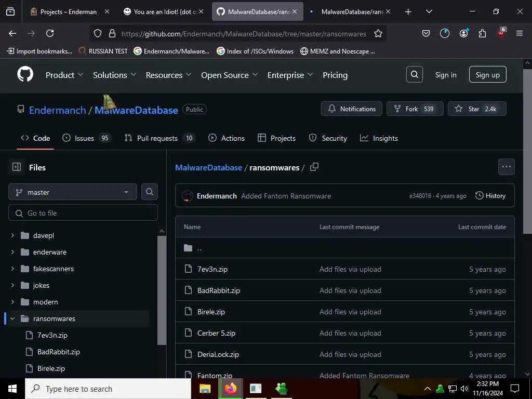Expand the fakescanners folder chevron

pos(12,269)
